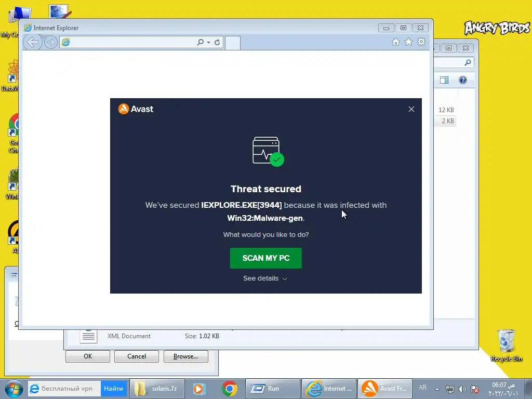
Task: Click the taskbar clock showing 06:07
Action: coord(503,389)
